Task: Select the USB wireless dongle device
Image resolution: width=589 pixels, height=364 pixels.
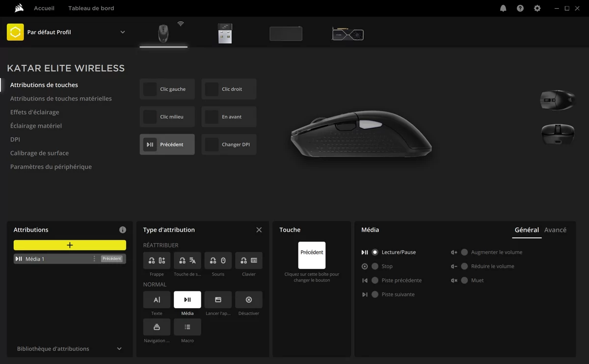Action: point(225,33)
